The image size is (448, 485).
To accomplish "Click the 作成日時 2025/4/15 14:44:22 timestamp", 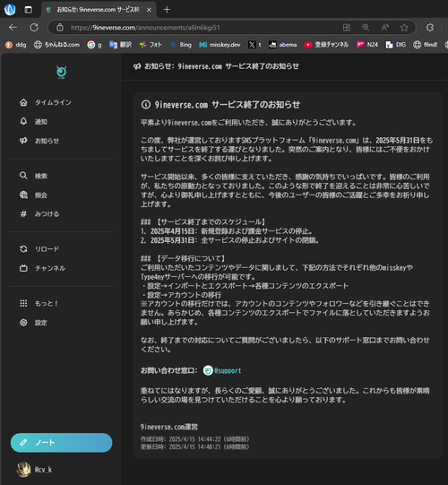I will coord(194,439).
